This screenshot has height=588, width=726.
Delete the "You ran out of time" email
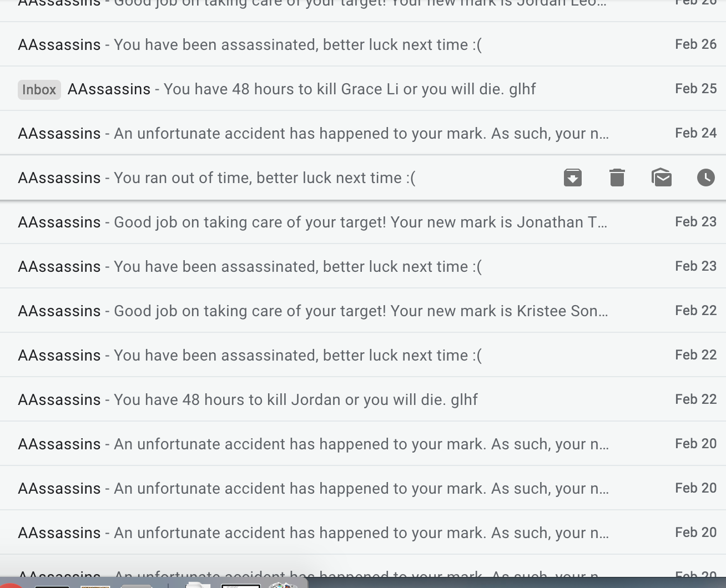[x=617, y=178]
